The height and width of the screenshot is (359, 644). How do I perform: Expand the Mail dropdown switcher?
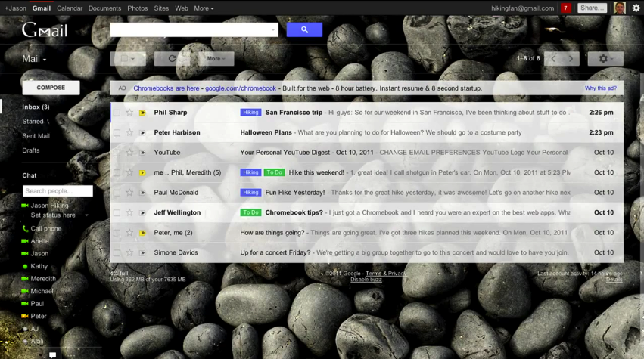pyautogui.click(x=34, y=59)
